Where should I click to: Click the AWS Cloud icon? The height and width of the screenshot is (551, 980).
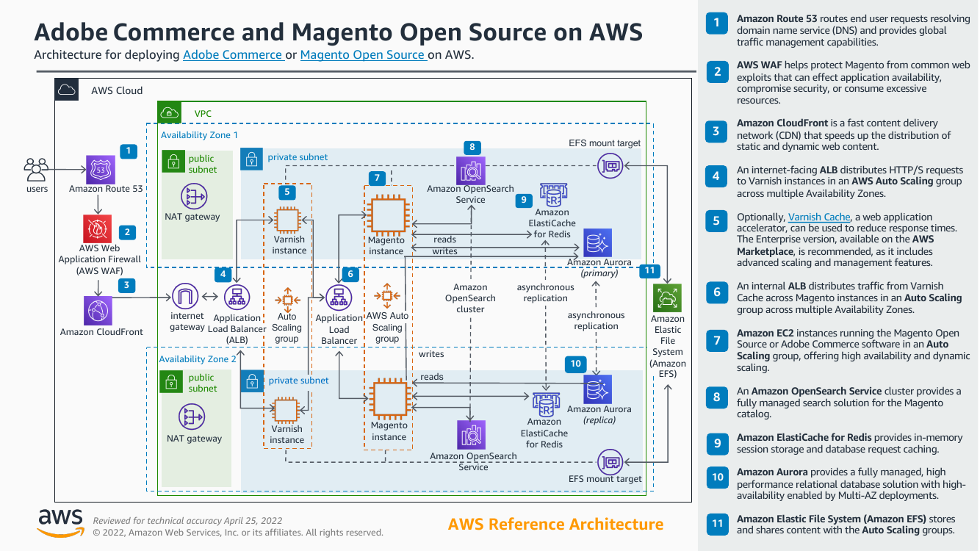(x=67, y=90)
